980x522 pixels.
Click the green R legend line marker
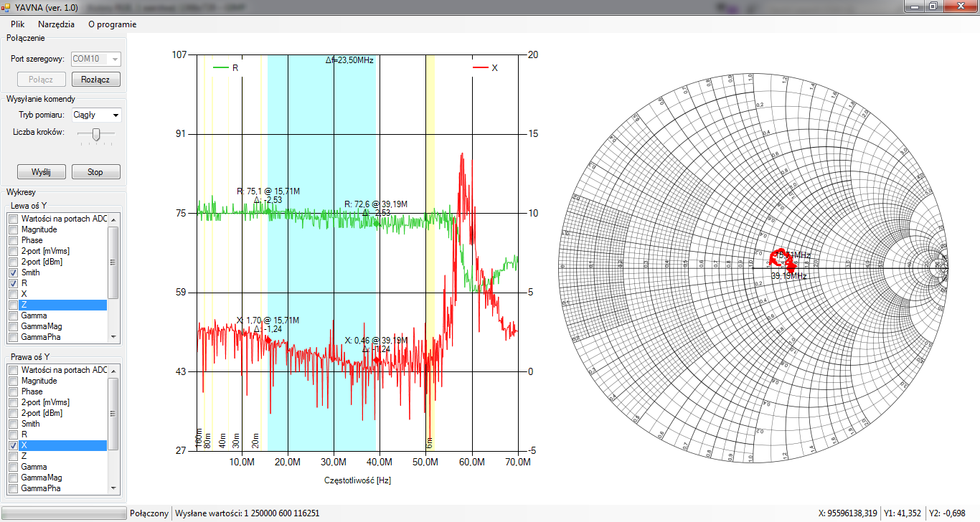[x=220, y=67]
